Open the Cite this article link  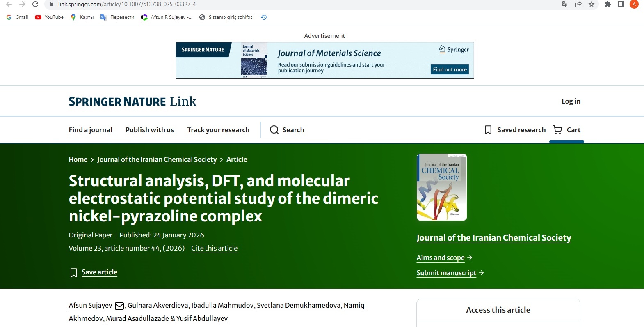click(214, 248)
